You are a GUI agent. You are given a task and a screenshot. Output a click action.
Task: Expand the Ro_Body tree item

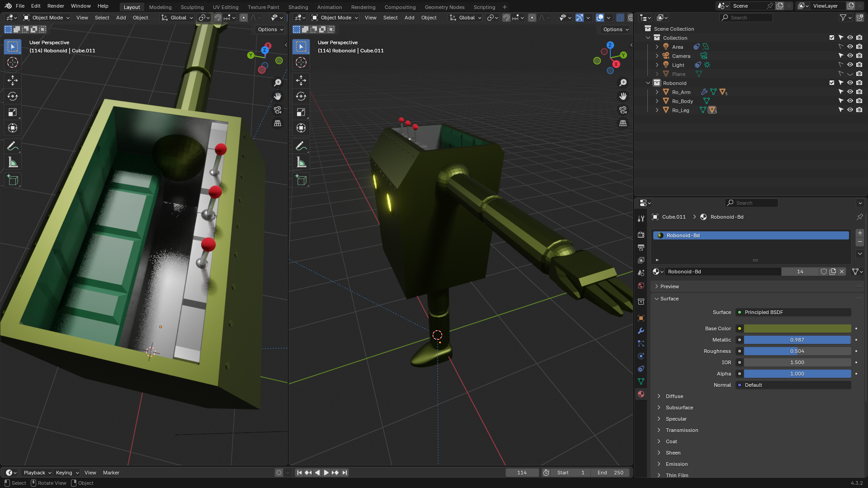[657, 101]
